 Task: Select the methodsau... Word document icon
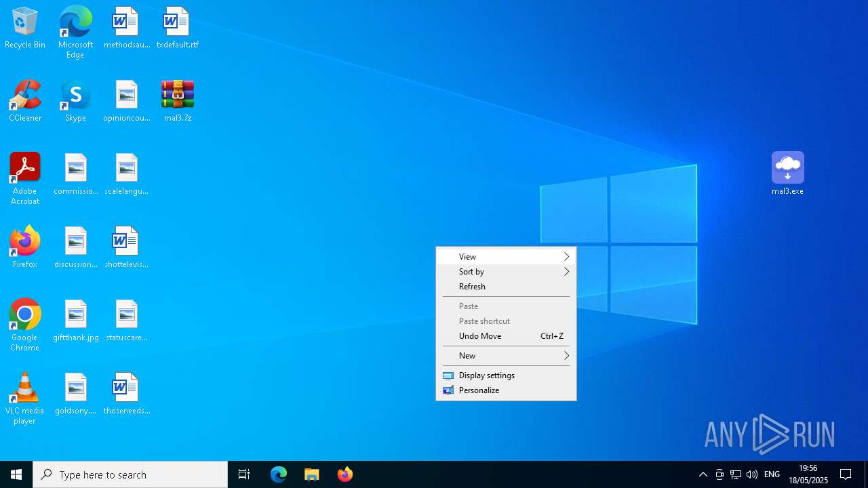point(127,28)
